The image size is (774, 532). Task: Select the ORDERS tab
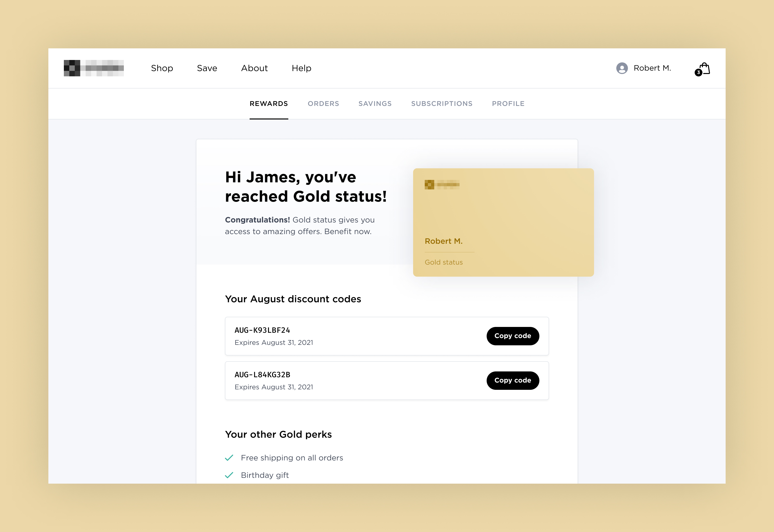(x=323, y=103)
